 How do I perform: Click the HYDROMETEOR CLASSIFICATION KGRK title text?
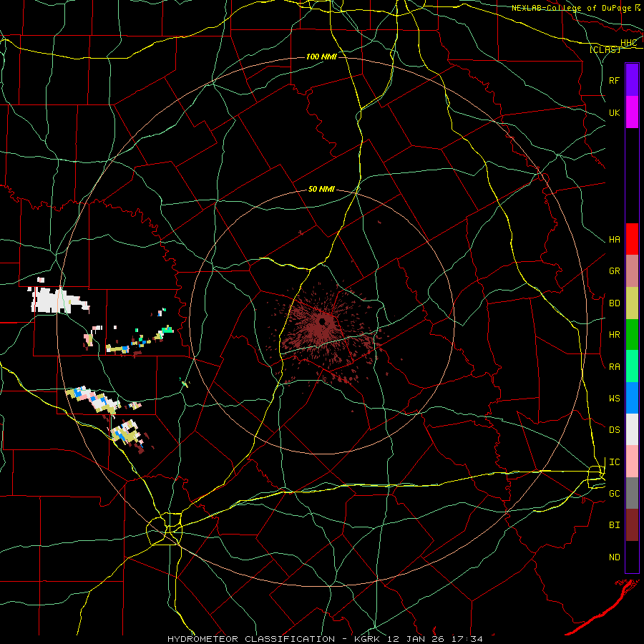tap(325, 639)
